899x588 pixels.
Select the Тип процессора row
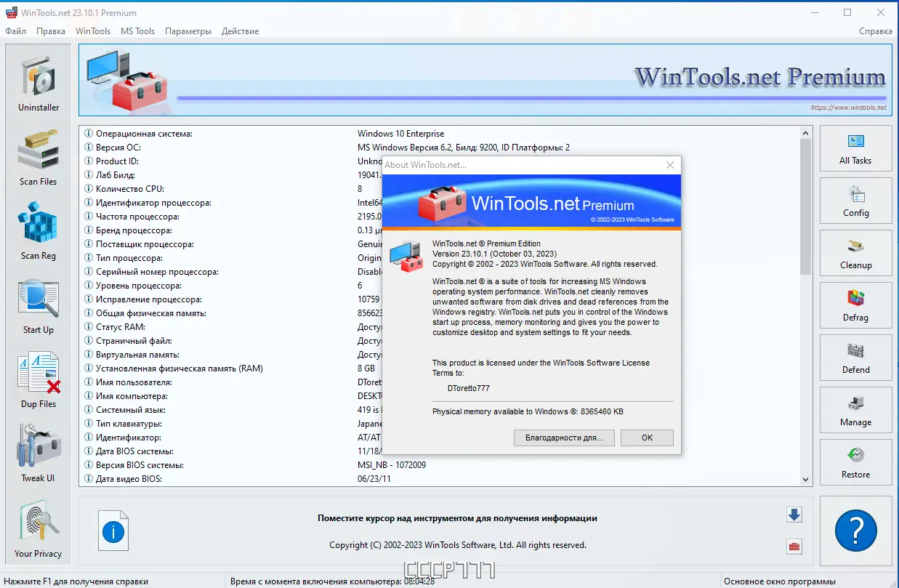[439, 258]
